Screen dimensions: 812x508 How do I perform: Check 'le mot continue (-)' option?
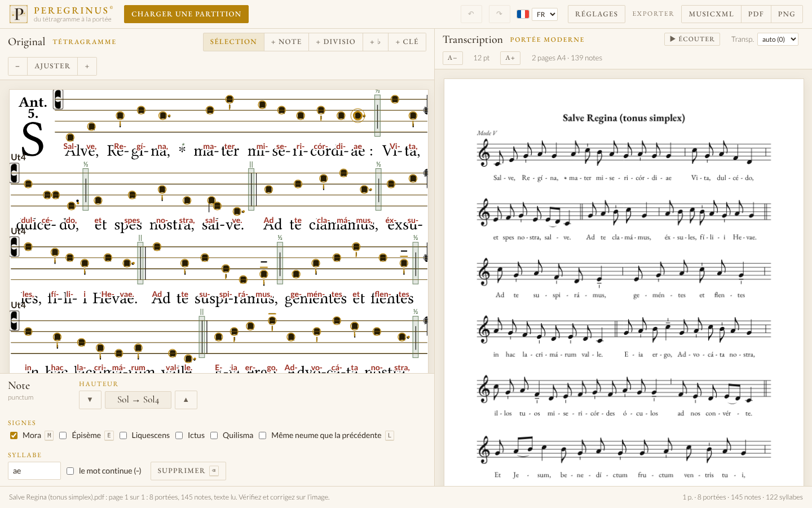70,471
